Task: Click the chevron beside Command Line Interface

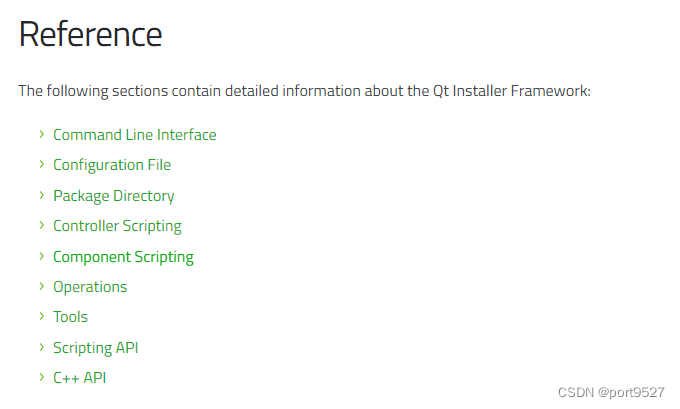Action: tap(42, 134)
